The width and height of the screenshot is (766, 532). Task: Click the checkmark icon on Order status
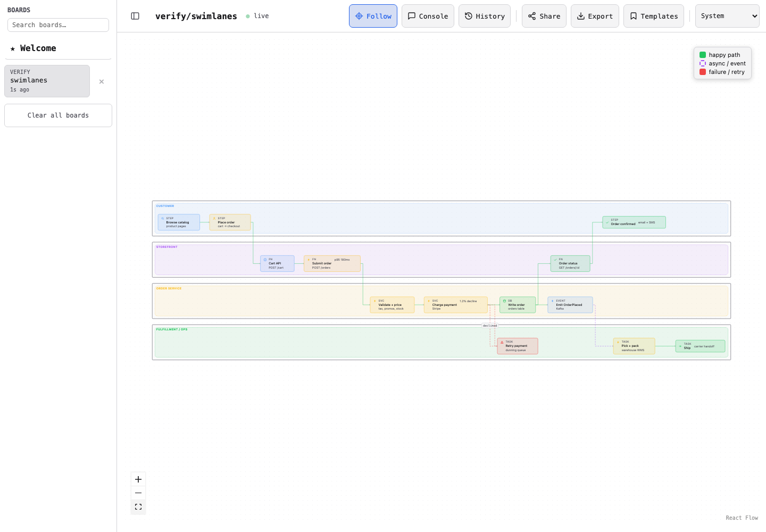tap(555, 260)
